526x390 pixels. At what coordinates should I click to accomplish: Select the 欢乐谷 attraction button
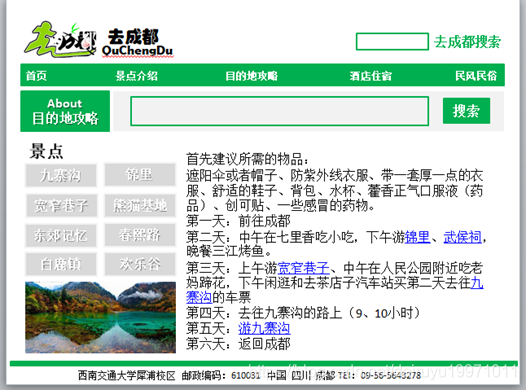[140, 264]
